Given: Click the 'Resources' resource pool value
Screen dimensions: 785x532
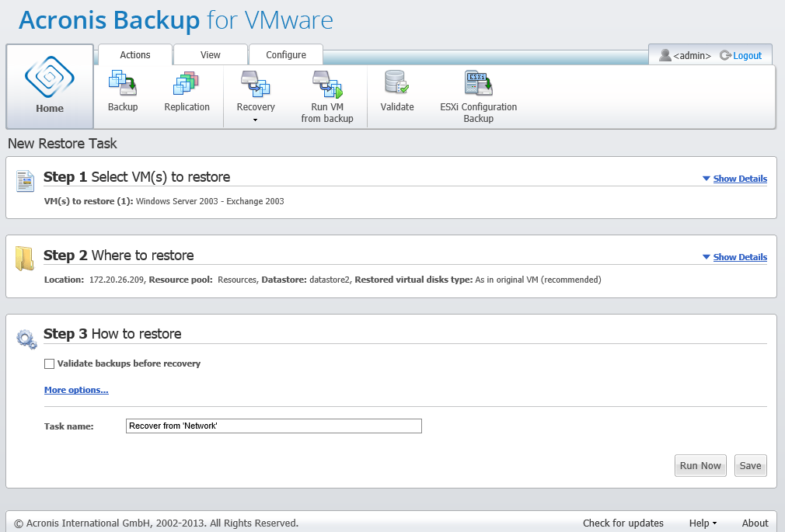Looking at the screenshot, I should point(237,280).
